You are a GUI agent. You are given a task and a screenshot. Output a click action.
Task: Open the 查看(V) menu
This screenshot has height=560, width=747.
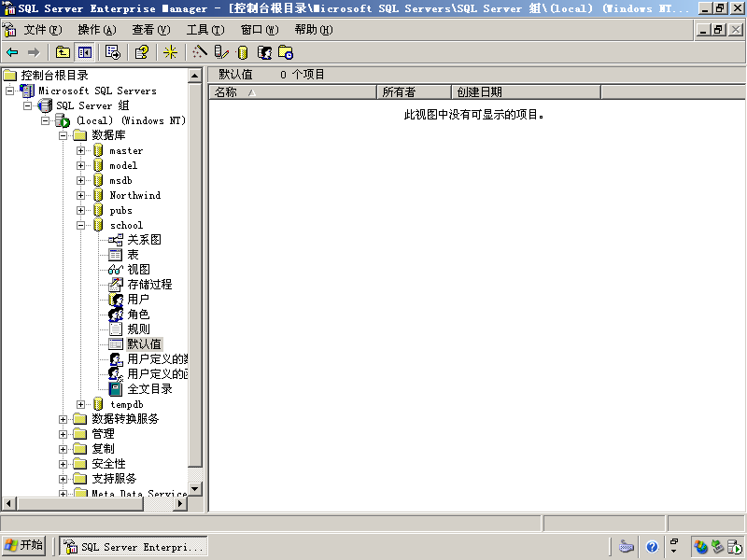[x=151, y=30]
